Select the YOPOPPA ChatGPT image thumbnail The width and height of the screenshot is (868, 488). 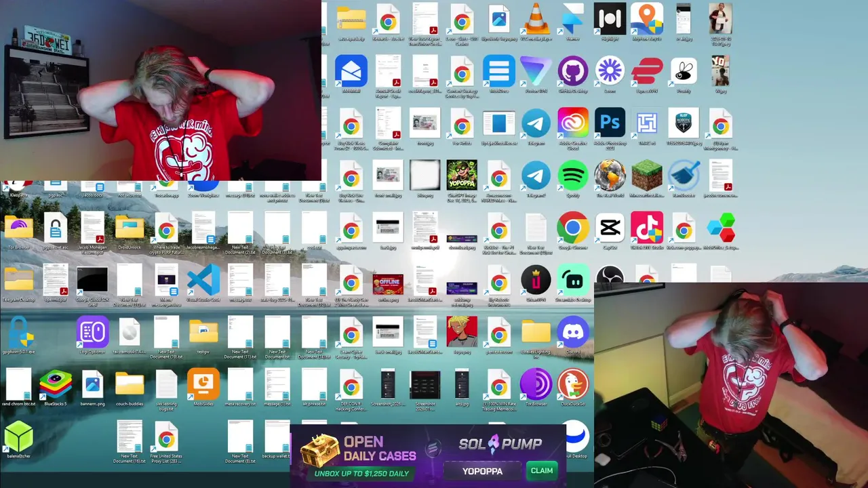(462, 176)
